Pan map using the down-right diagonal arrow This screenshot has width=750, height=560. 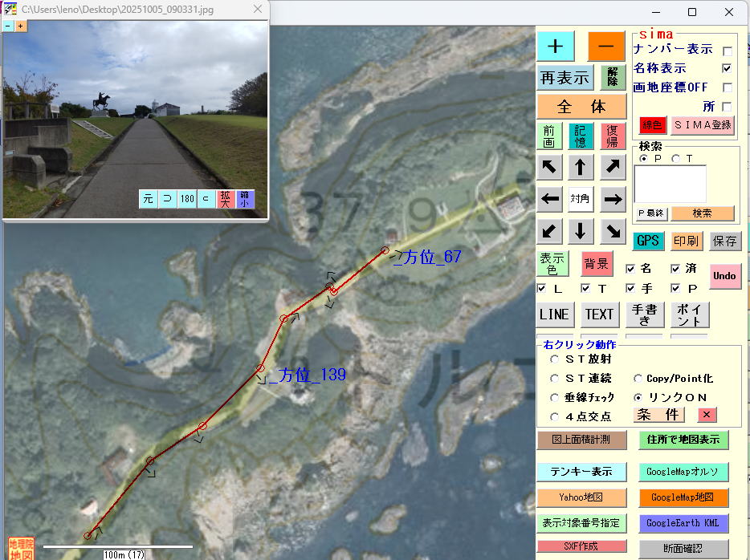point(613,231)
